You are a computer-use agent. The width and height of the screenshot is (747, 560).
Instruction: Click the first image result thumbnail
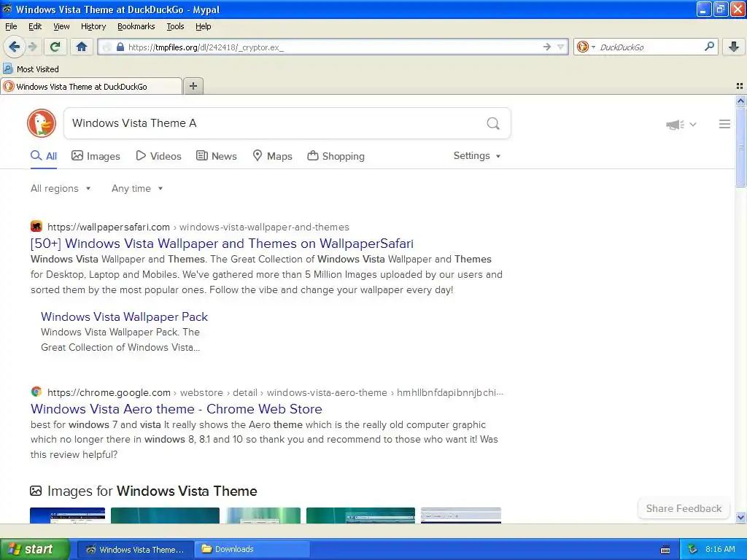click(68, 516)
